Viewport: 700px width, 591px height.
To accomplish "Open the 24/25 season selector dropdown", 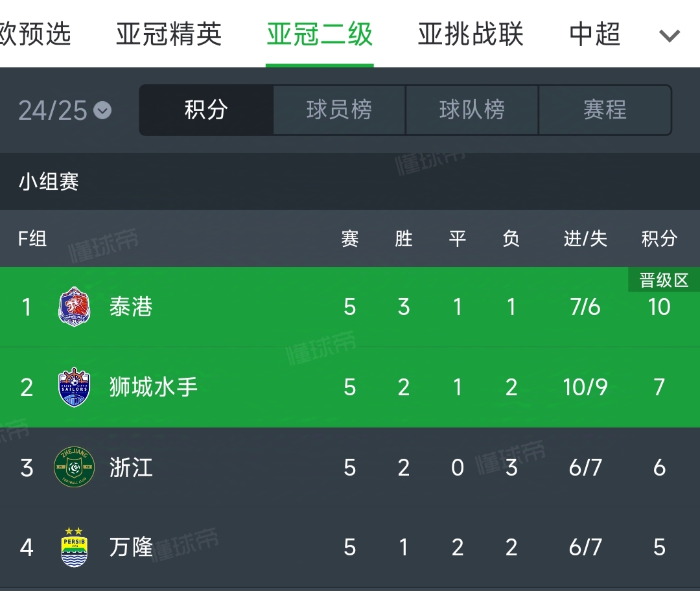I will [62, 110].
